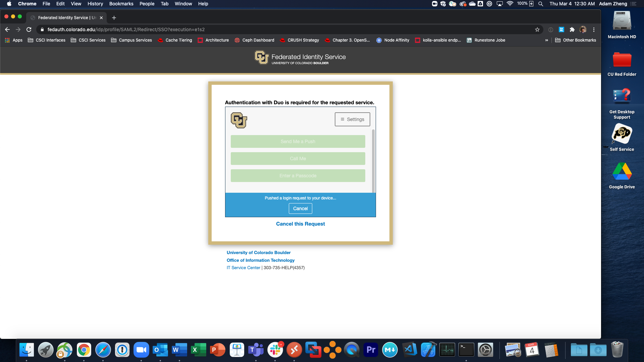Open the Runestone Jobe bookmark
Screen dimensions: 644x362
pos(486,40)
